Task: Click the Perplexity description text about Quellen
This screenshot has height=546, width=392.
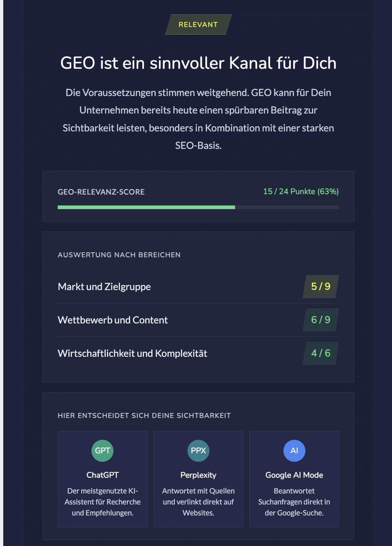Action: 198,502
